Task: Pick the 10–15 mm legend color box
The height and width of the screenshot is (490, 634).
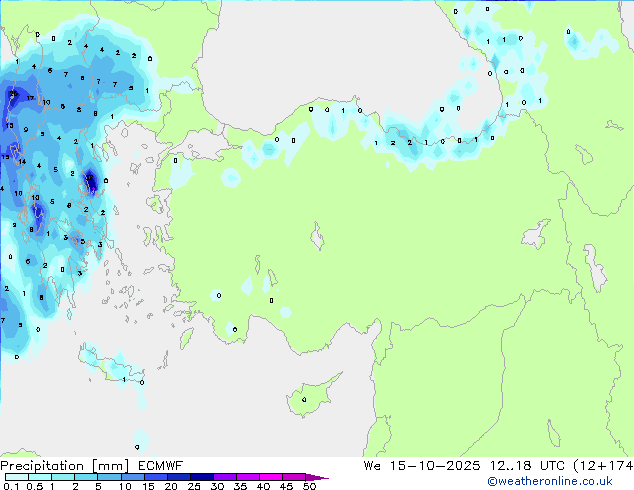Action: pyautogui.click(x=132, y=477)
